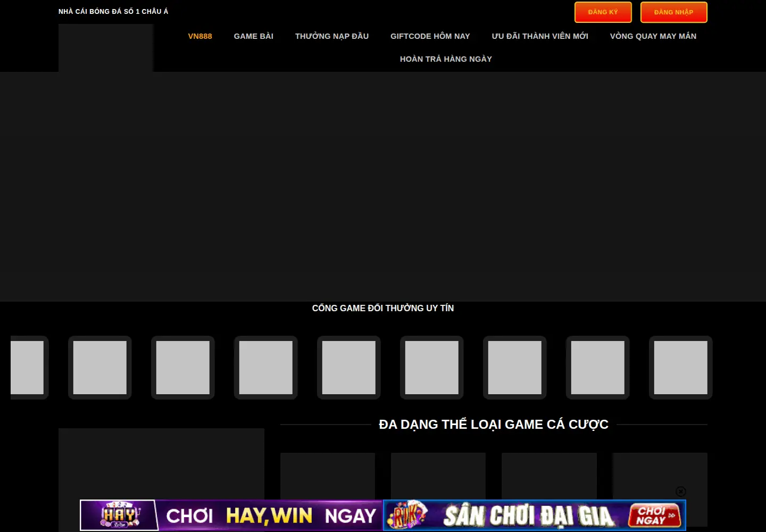Open the VN888 menu item
The image size is (766, 532).
[200, 36]
